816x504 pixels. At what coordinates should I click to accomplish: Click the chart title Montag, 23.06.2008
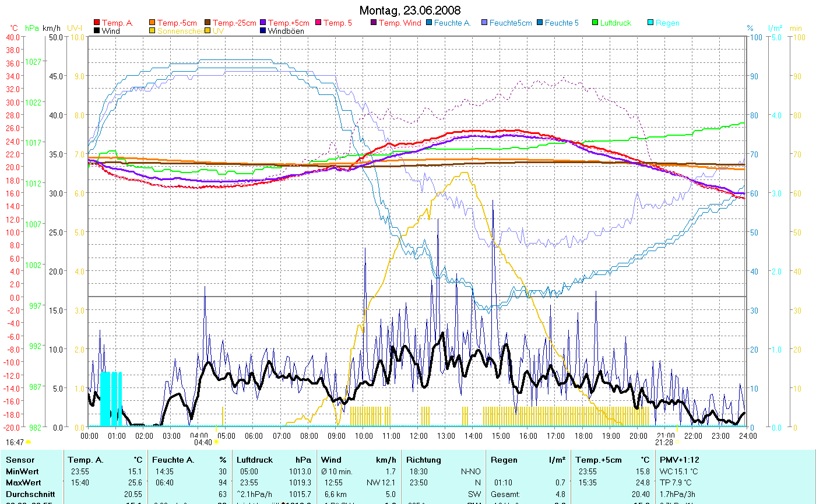pos(410,10)
